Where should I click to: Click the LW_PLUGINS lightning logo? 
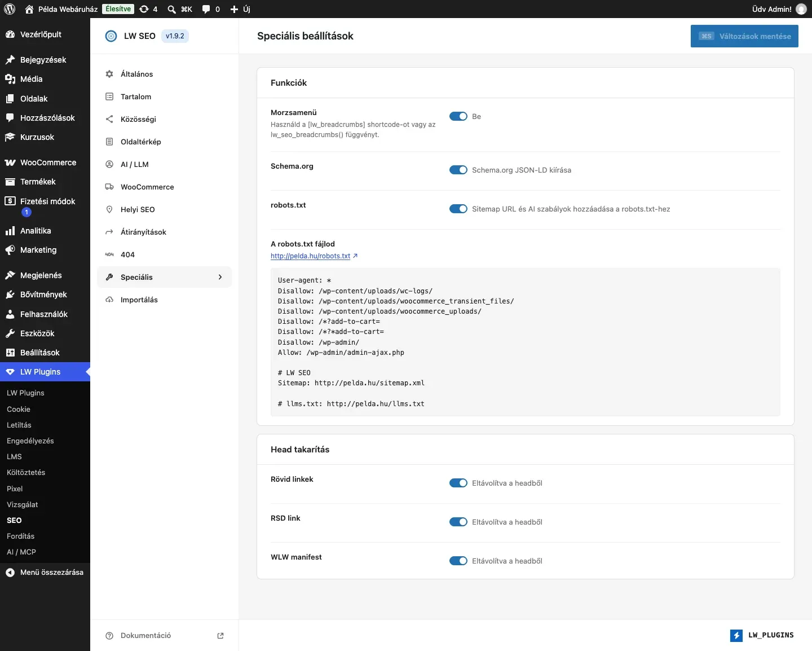coord(736,636)
